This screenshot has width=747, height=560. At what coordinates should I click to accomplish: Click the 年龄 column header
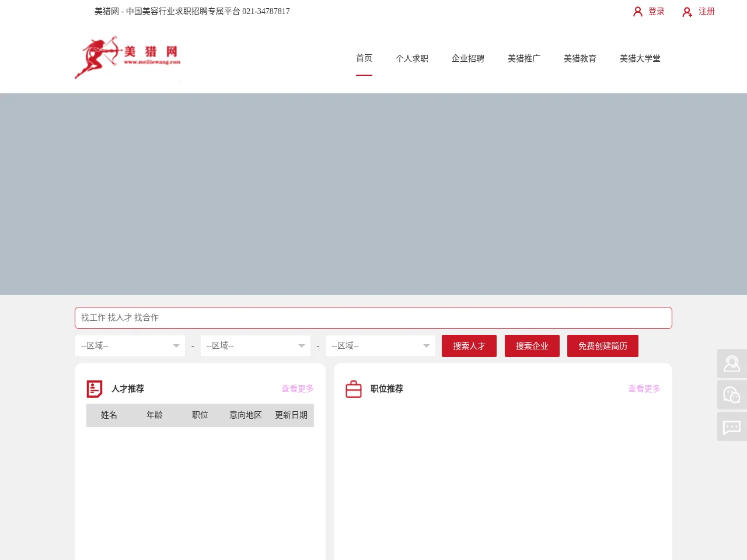coord(155,415)
